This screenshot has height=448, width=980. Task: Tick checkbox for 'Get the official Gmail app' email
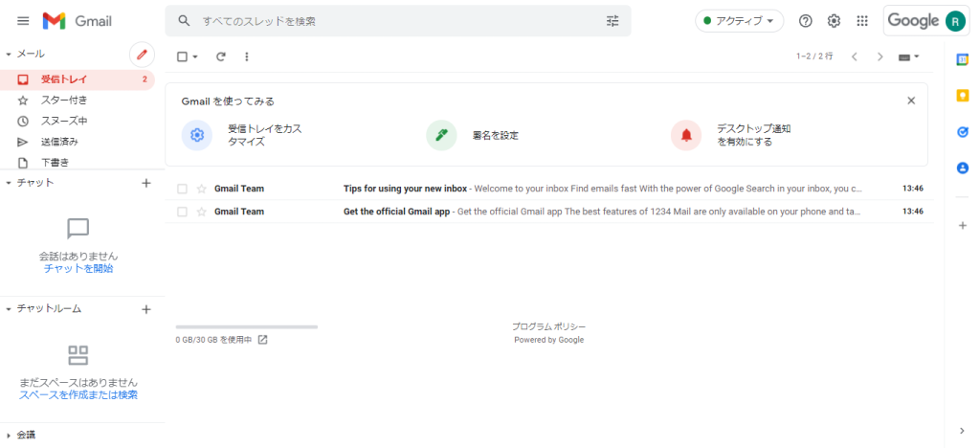[x=182, y=212]
